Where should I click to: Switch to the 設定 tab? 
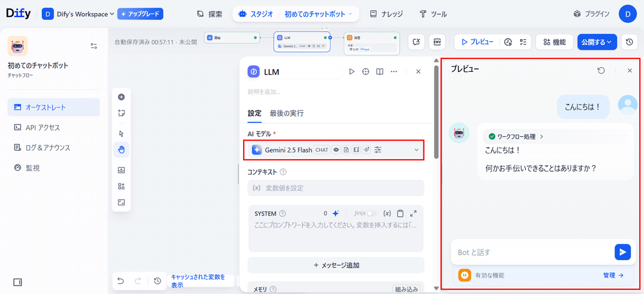click(254, 113)
